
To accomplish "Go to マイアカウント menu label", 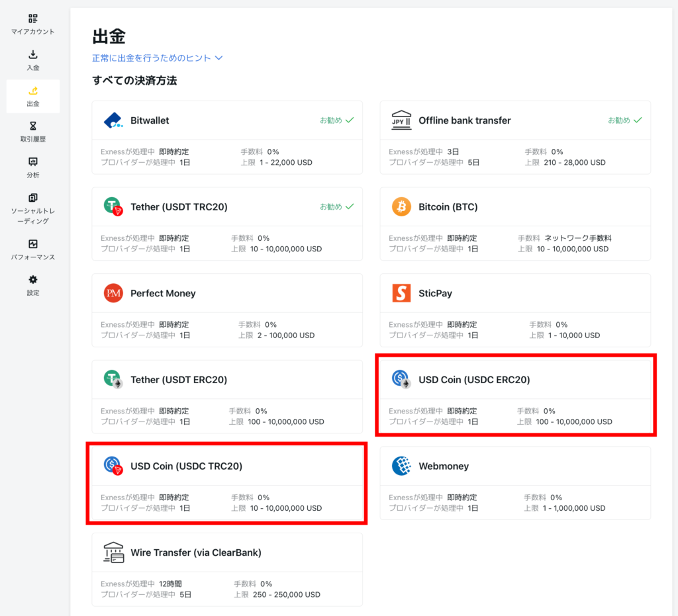I will pos(33,32).
